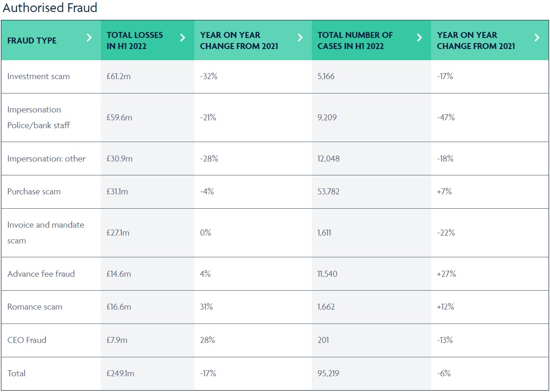Select Total Losses in H1 2022 header
This screenshot has height=392, width=550.
135,40
